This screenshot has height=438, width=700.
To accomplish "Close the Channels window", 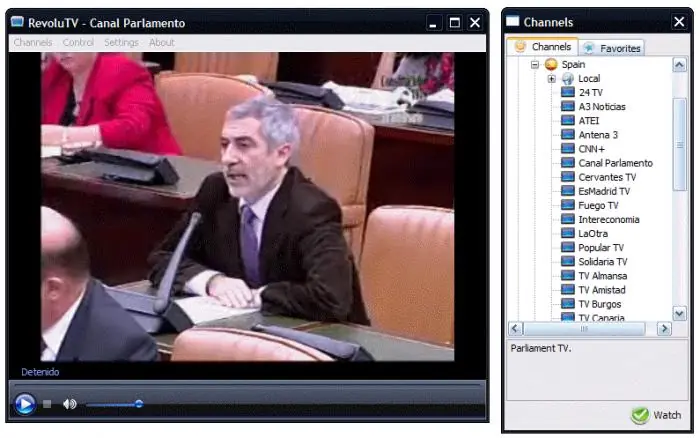I will [x=679, y=22].
